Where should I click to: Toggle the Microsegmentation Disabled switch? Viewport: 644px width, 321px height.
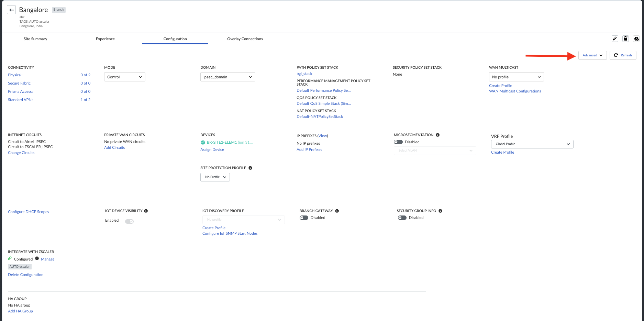click(398, 142)
